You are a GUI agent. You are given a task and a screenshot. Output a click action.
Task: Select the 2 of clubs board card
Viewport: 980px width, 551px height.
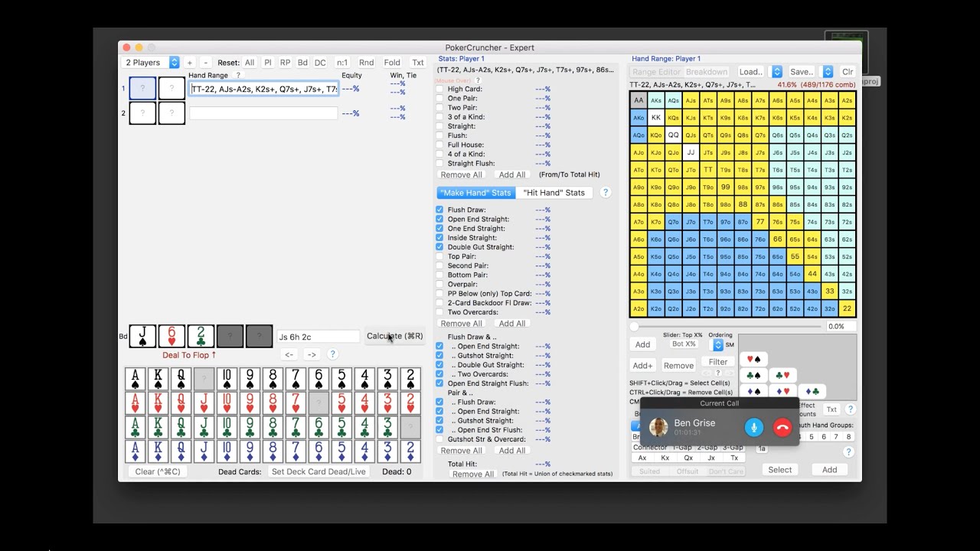click(x=201, y=336)
